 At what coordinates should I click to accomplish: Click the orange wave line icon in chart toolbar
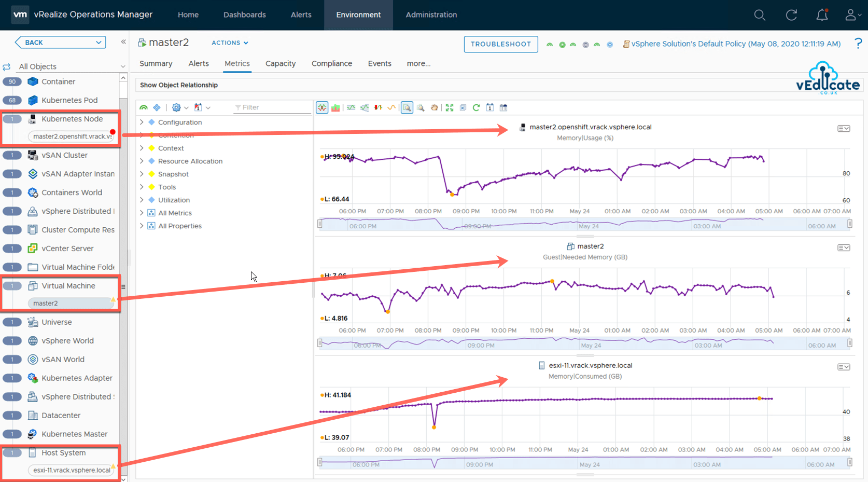coord(391,107)
